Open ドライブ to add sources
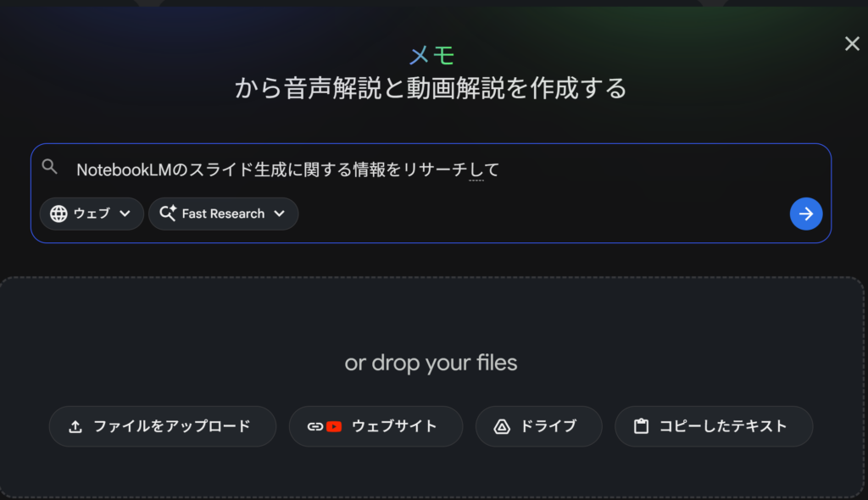Image resolution: width=868 pixels, height=500 pixels. click(x=538, y=426)
